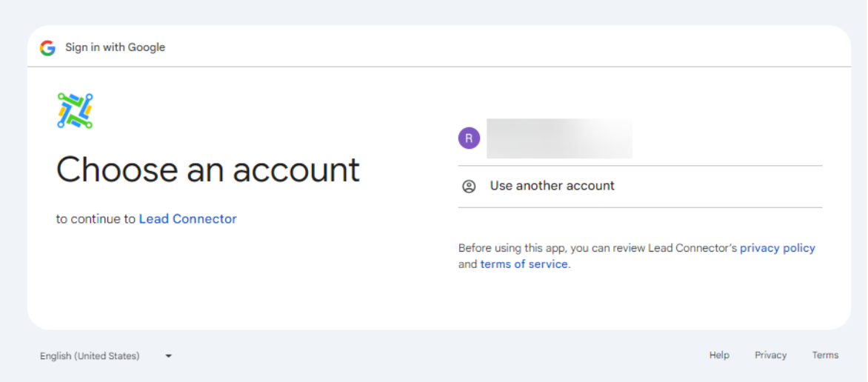
Task: Open the Lead Connector link
Action: (187, 219)
